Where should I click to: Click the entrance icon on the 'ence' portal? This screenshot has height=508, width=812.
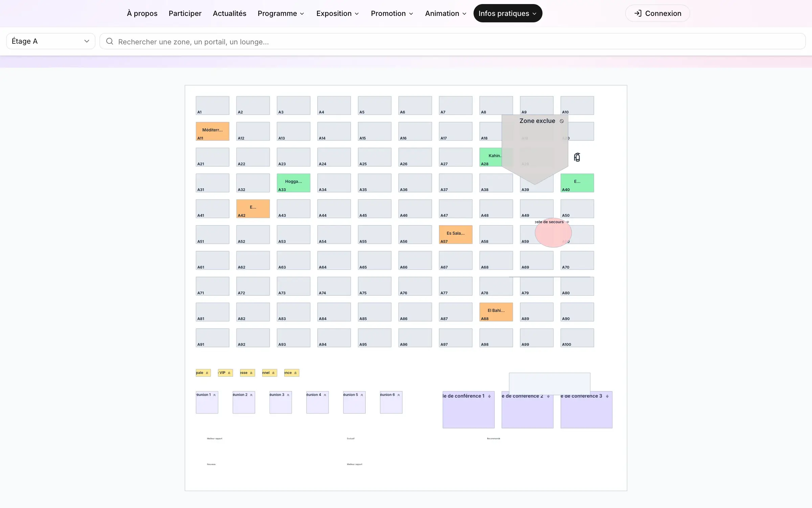(295, 373)
